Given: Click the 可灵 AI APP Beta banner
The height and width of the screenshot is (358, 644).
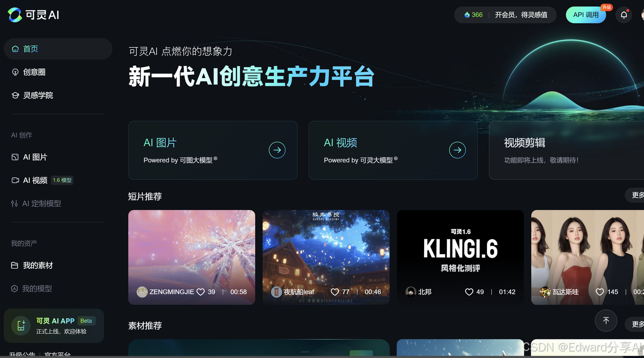Looking at the screenshot, I should 54,326.
